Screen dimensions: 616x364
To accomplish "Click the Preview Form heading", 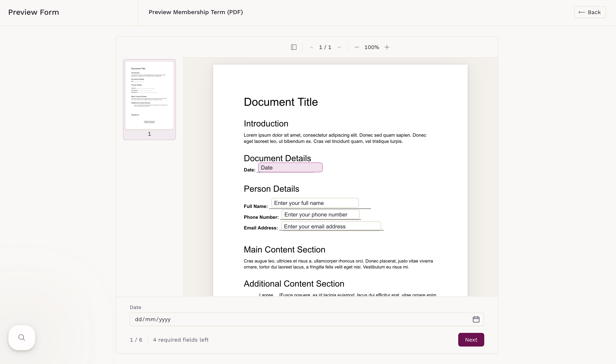I will 34,12.
